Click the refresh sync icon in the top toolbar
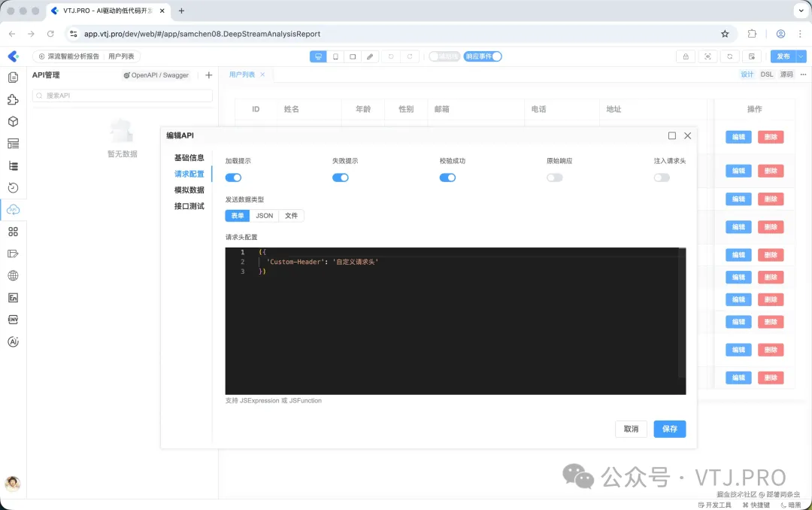812x510 pixels. click(x=730, y=56)
